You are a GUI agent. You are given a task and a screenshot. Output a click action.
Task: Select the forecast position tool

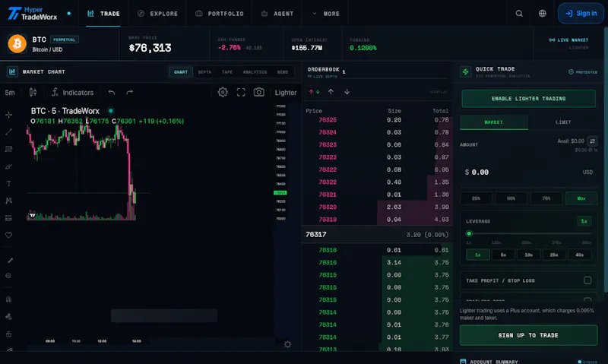pos(8,218)
